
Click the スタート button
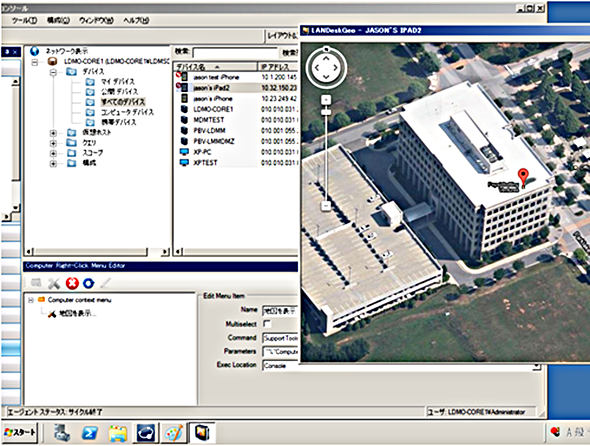[x=21, y=432]
